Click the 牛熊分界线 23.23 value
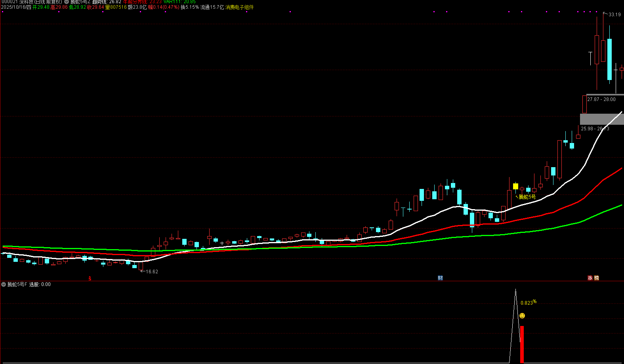Image resolution: width=624 pixels, height=364 pixels. point(142,2)
